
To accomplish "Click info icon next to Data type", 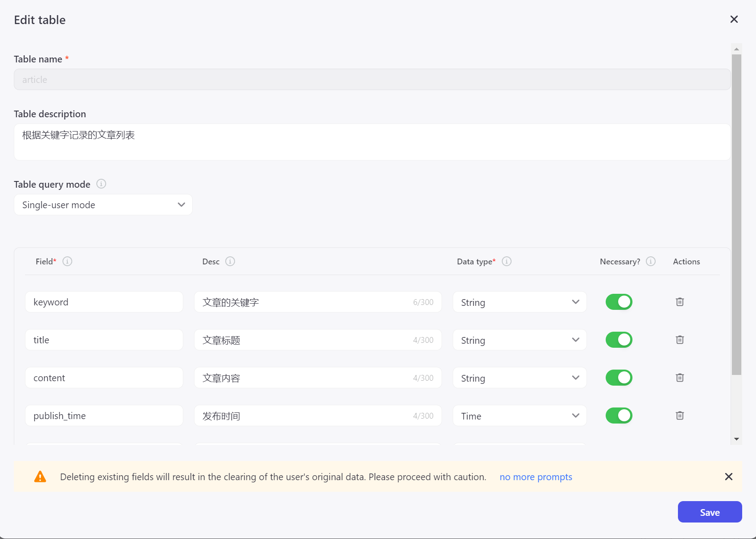I will [507, 261].
